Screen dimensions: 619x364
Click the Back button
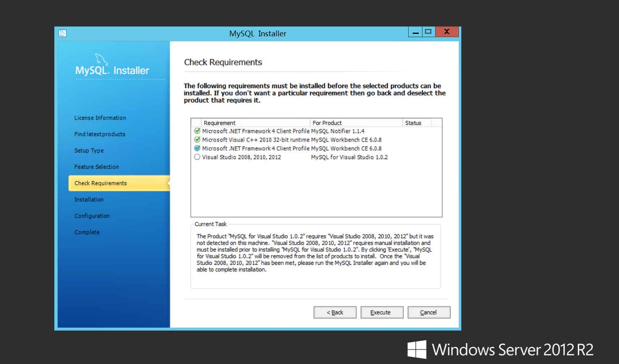[x=335, y=312]
